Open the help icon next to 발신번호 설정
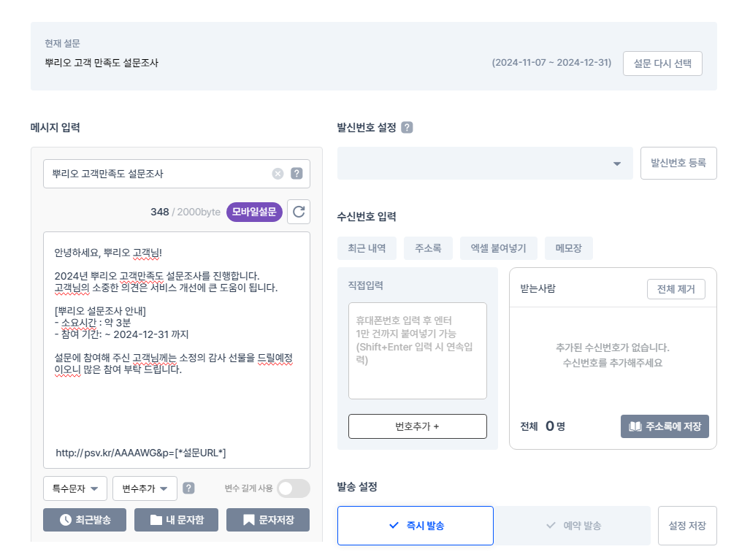Screen dimensions: 750x560 click(x=407, y=128)
